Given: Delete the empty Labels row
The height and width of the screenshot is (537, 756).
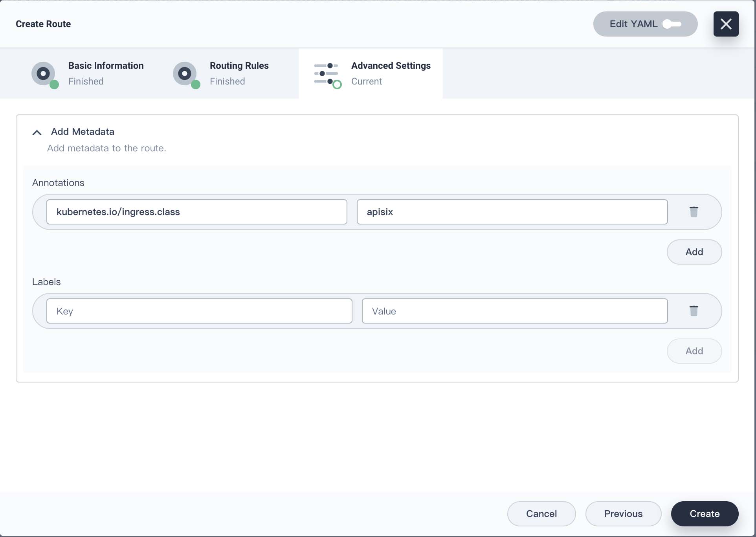Looking at the screenshot, I should [x=694, y=311].
